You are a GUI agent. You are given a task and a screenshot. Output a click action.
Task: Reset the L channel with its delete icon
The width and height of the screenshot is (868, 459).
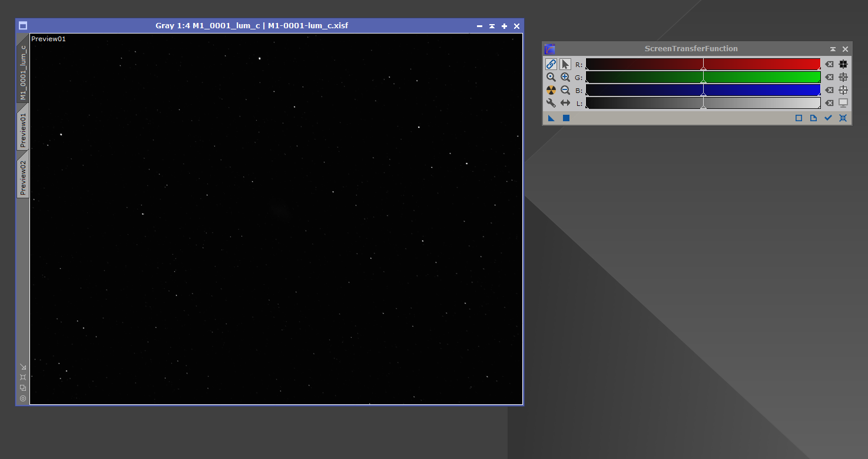[829, 102]
